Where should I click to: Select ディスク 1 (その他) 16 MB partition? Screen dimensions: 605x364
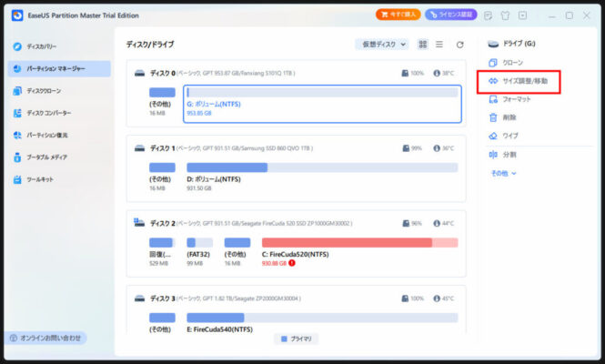162,177
